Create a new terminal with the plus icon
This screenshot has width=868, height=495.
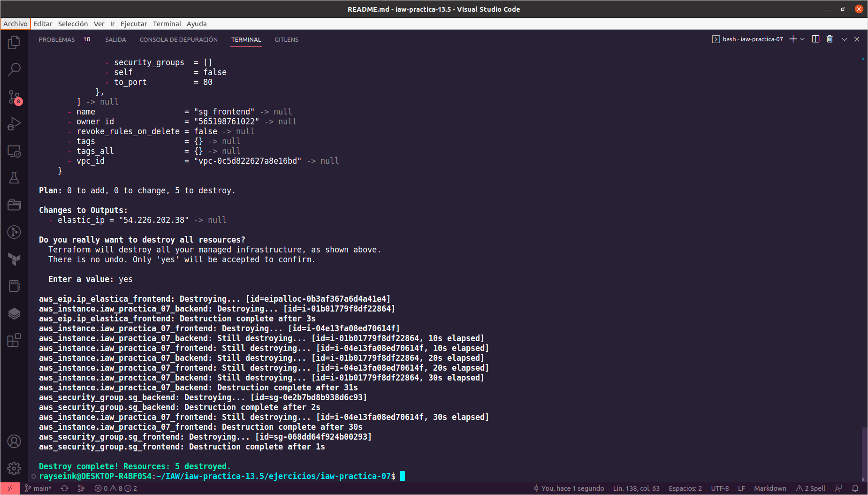coord(792,39)
